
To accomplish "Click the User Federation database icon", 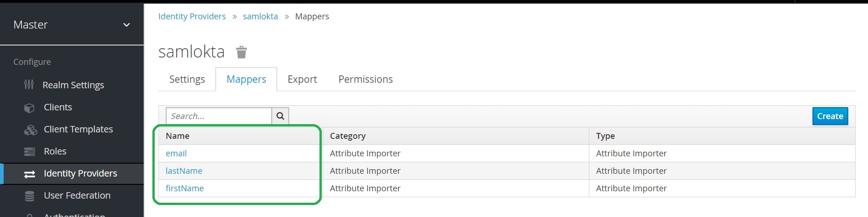I will tap(29, 196).
